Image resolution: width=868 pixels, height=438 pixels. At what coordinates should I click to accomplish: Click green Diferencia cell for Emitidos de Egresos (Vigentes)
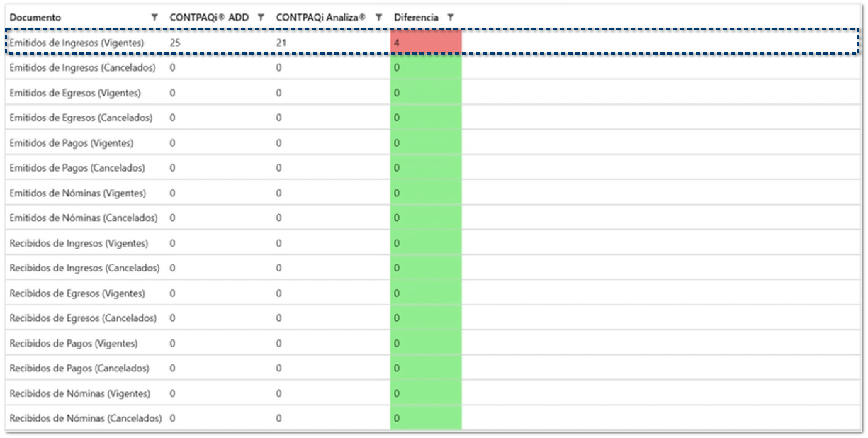[426, 93]
